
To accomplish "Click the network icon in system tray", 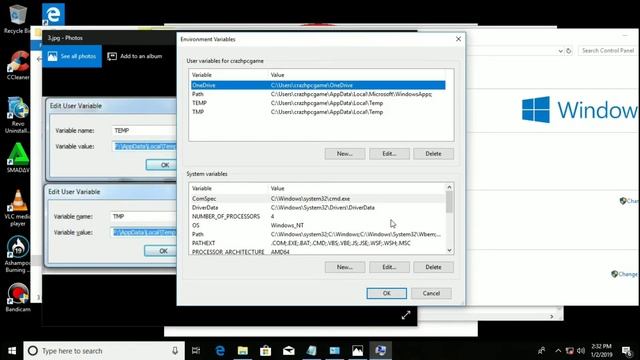I will pyautogui.click(x=570, y=351).
